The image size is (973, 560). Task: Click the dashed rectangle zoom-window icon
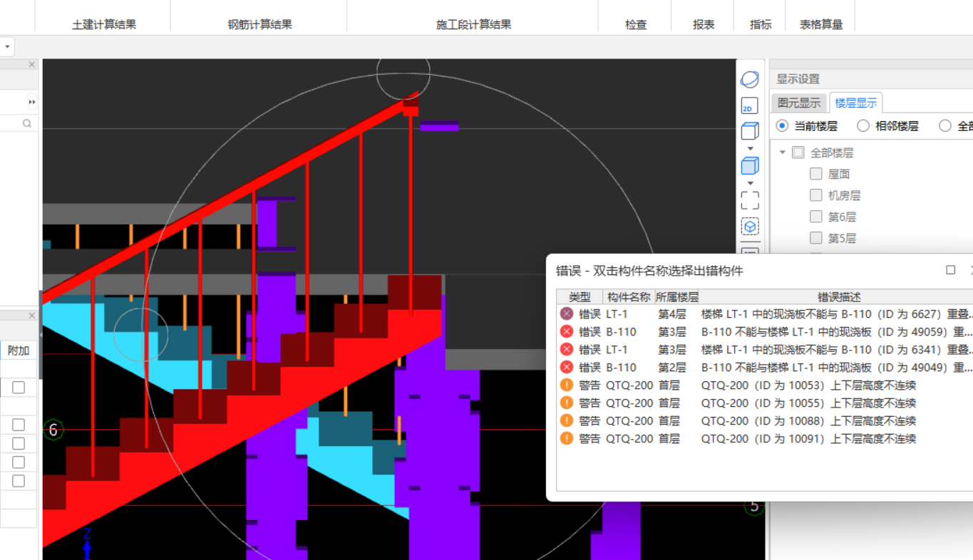749,200
